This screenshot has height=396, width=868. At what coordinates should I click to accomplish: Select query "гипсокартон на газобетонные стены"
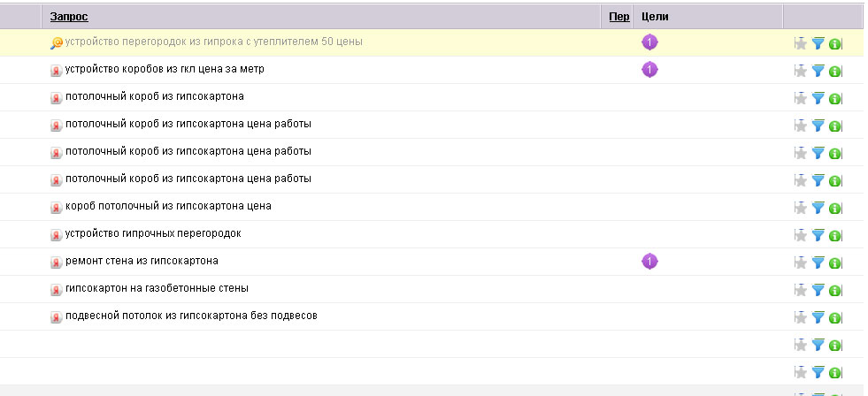[x=157, y=288]
